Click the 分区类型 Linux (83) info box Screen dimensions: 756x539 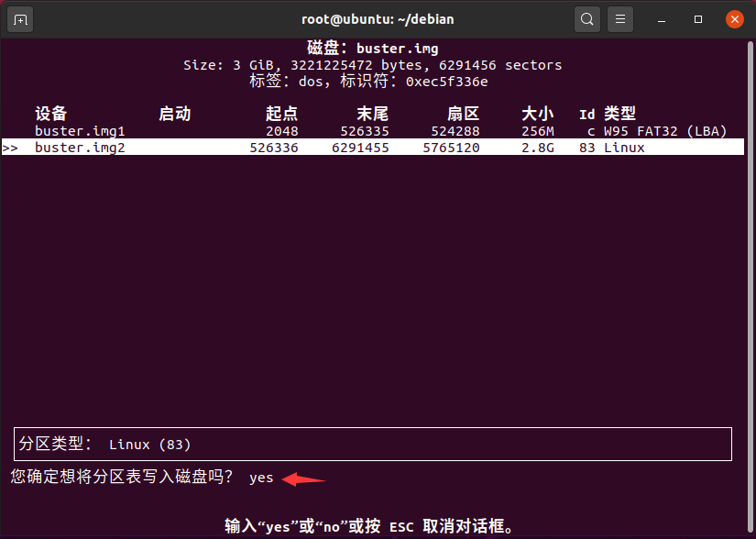pyautogui.click(x=373, y=444)
